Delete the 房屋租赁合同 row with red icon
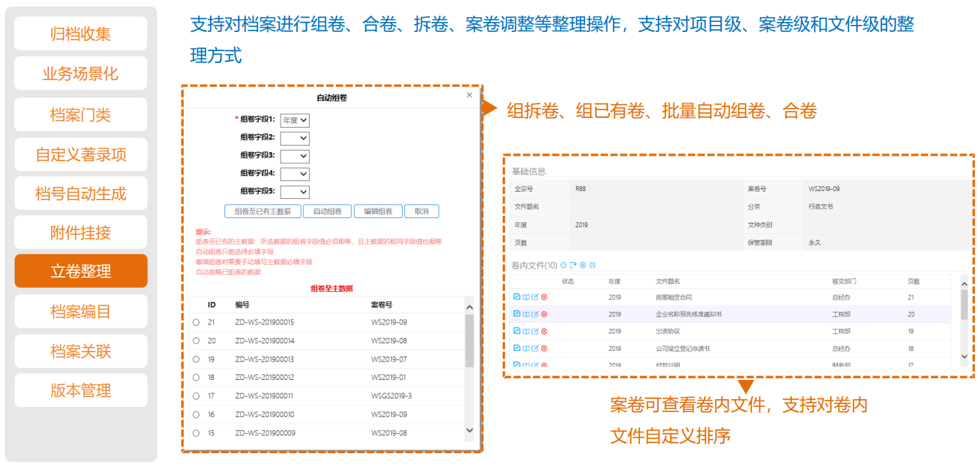The image size is (980, 468). pos(544,298)
